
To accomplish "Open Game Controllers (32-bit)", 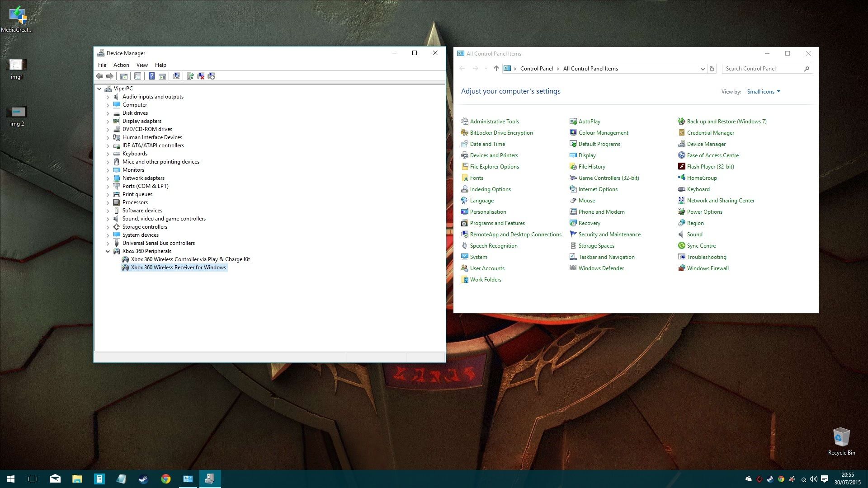I will [604, 178].
